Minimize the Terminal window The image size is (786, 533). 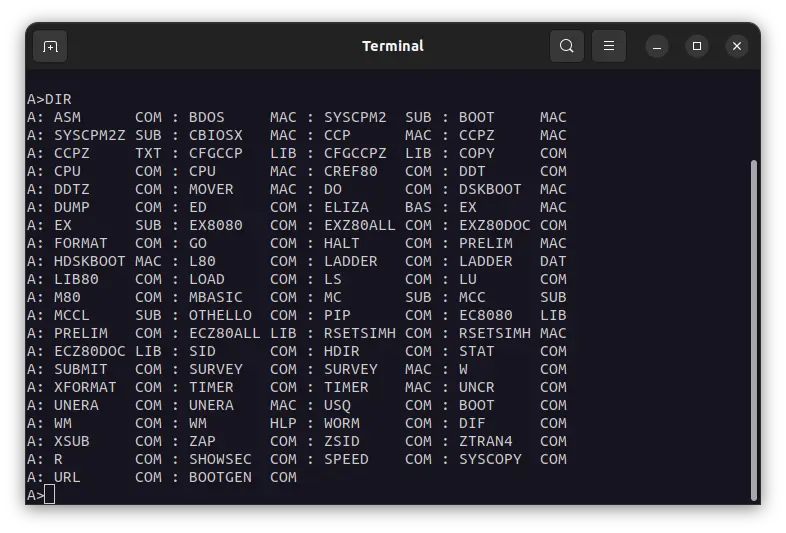(x=657, y=47)
